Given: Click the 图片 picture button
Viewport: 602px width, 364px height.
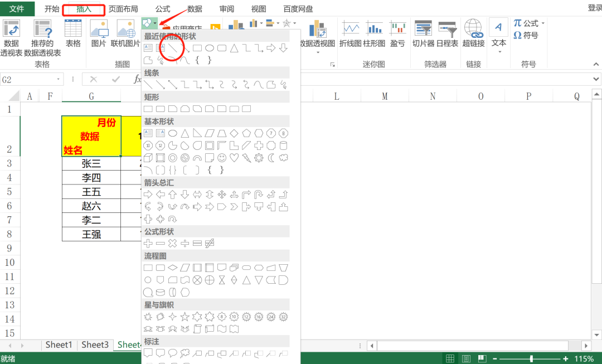Looking at the screenshot, I should (99, 33).
